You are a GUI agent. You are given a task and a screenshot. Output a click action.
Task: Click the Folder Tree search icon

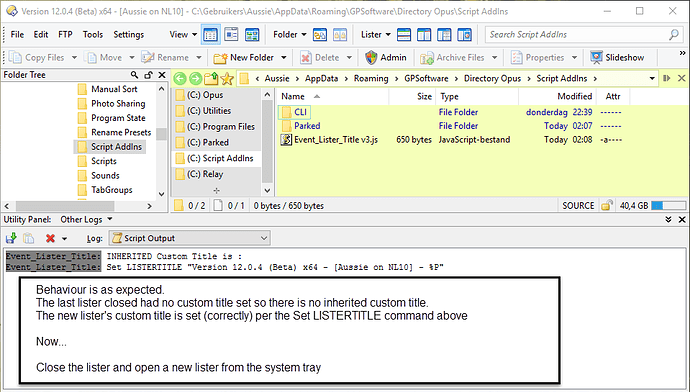pos(134,75)
